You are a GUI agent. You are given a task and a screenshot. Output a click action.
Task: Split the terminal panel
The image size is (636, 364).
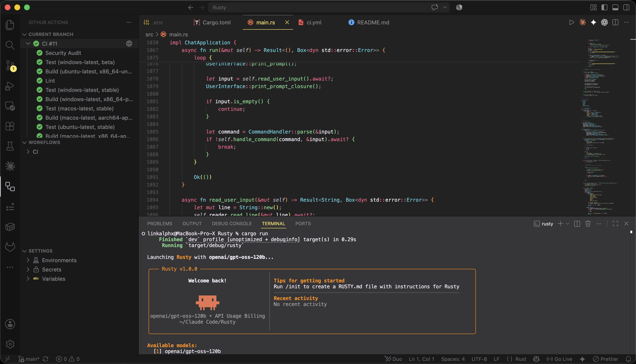577,224
